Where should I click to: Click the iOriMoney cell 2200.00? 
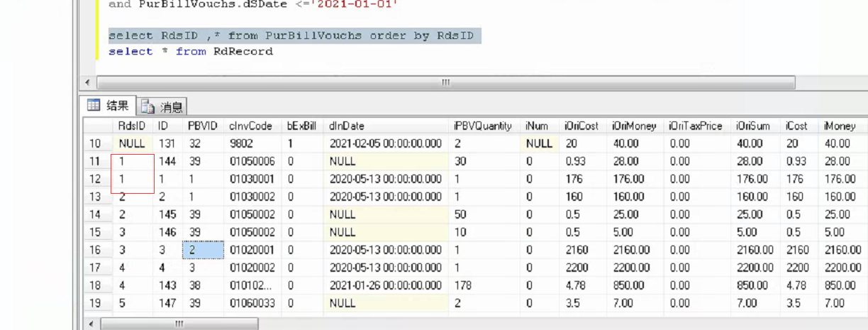635,268
